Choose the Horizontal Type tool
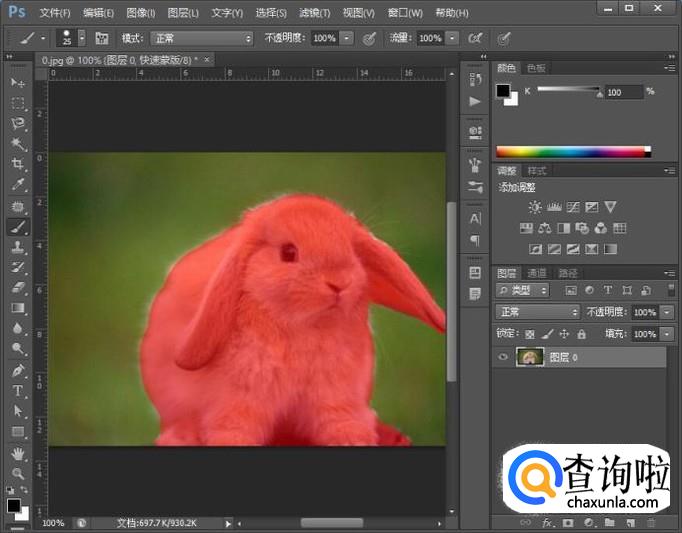 click(x=18, y=390)
